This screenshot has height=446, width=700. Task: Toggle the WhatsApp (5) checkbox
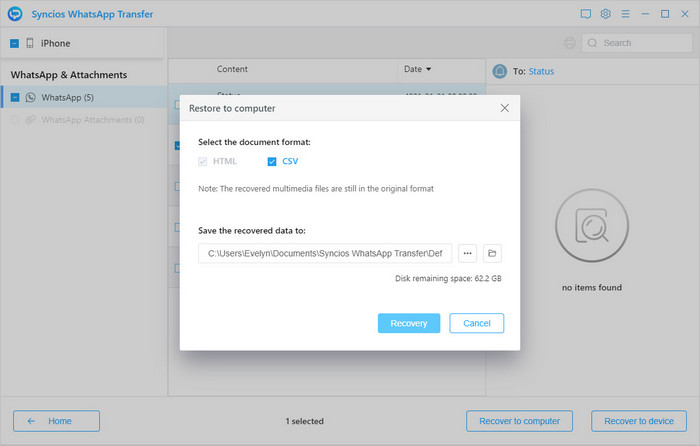(x=15, y=97)
